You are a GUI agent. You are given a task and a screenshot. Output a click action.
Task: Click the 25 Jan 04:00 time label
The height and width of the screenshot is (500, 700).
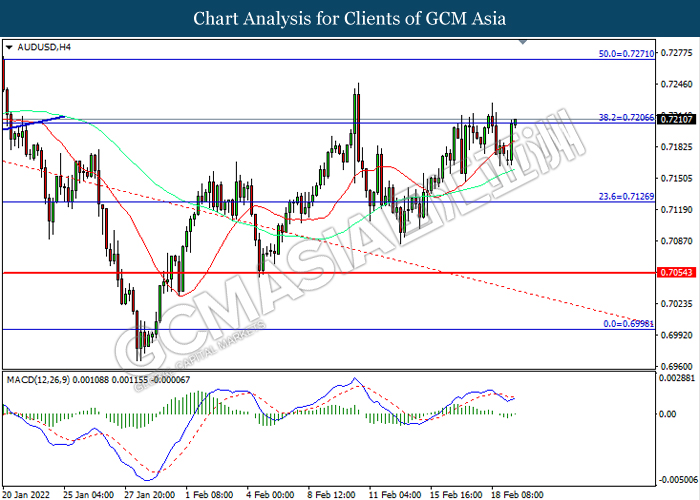[88, 495]
